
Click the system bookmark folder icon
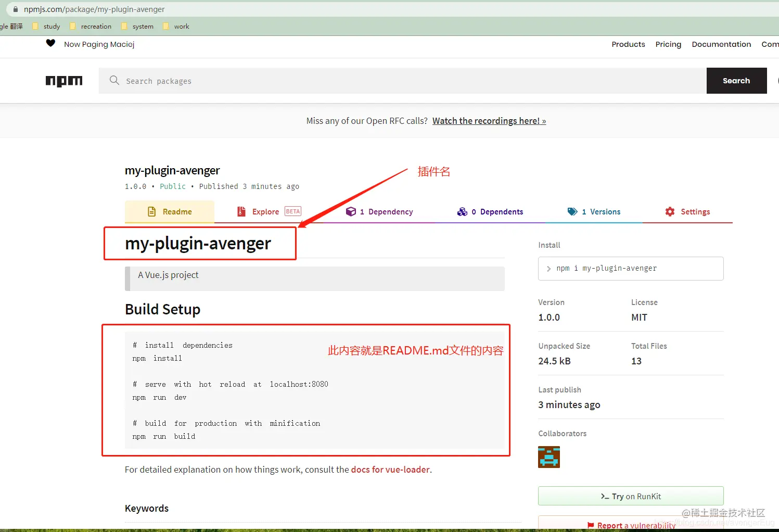(124, 26)
